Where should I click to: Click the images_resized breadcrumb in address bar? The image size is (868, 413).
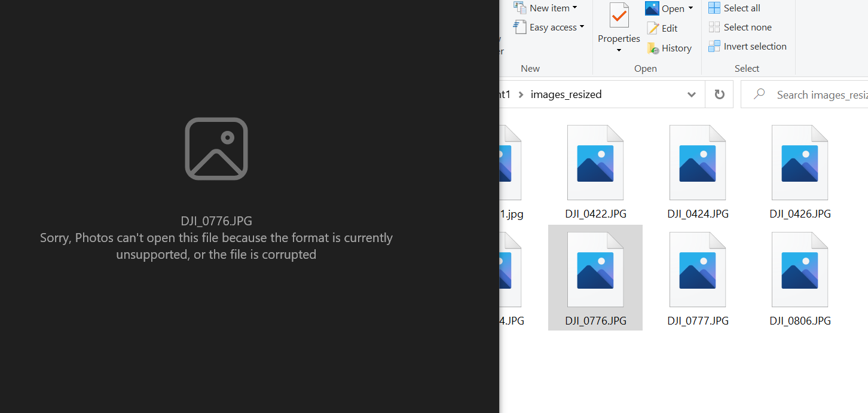click(x=566, y=94)
